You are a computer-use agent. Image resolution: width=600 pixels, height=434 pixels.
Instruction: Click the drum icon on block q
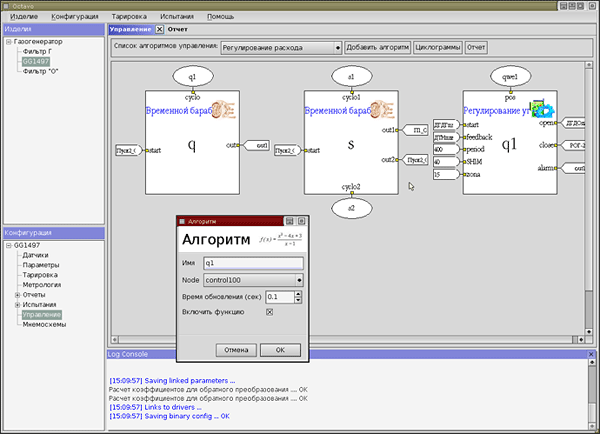click(223, 110)
